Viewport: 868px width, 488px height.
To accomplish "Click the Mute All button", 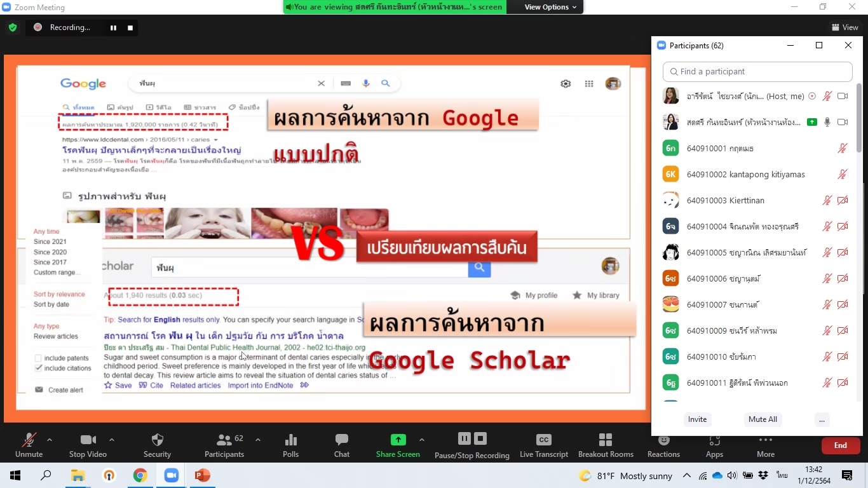I will pos(763,419).
